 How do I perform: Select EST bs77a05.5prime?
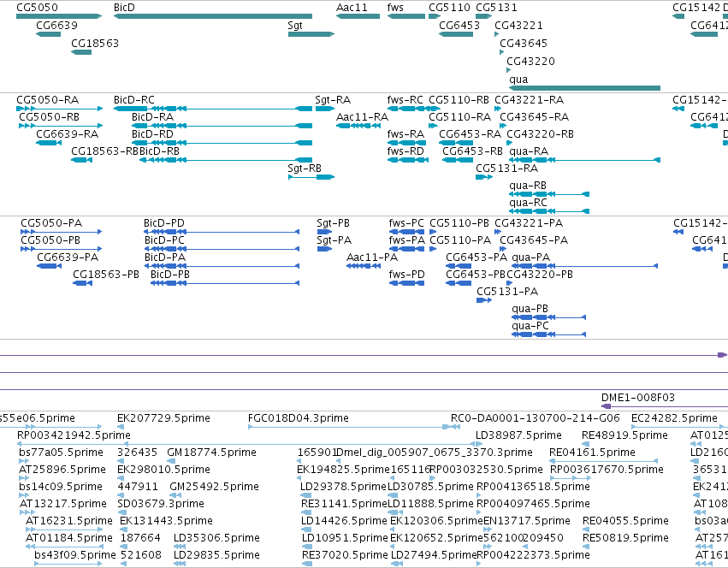24,461
